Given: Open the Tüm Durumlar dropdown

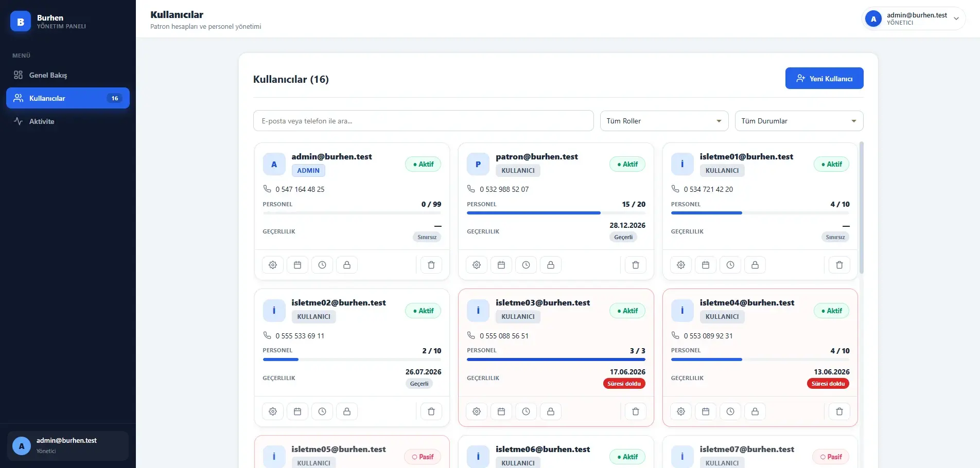Looking at the screenshot, I should point(799,121).
